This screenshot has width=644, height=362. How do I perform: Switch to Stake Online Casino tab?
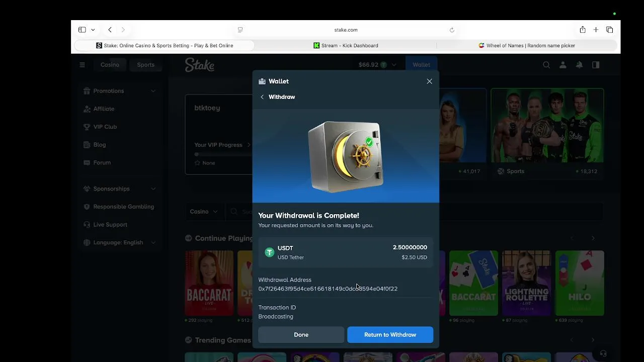(165, 45)
